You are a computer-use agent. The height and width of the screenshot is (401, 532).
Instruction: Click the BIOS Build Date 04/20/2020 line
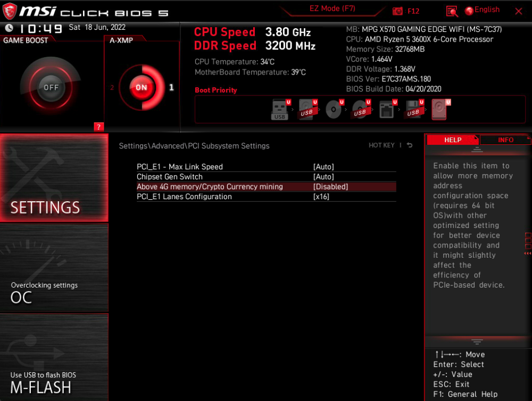coord(394,89)
